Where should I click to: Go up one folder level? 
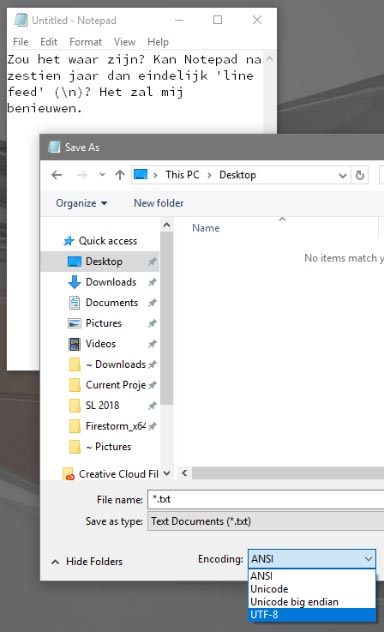tap(120, 175)
